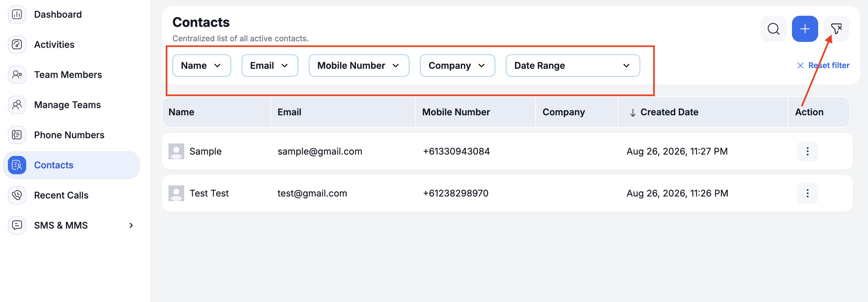Viewport: 868px width, 302px height.
Task: Expand the Email filter dropdown
Action: coord(269,66)
